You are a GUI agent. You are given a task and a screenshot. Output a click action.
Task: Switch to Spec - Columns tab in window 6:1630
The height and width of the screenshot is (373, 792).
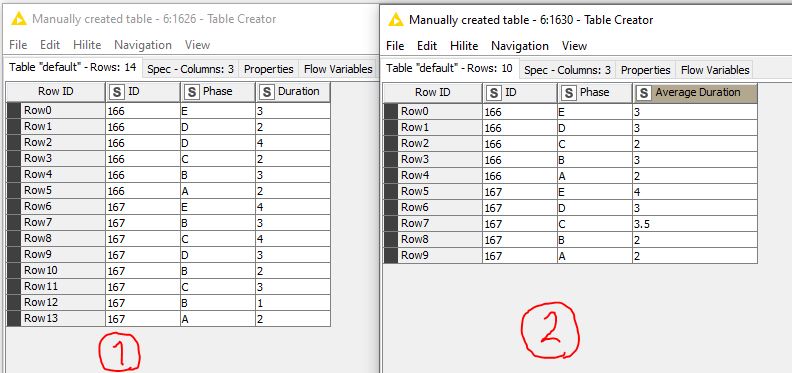point(567,70)
